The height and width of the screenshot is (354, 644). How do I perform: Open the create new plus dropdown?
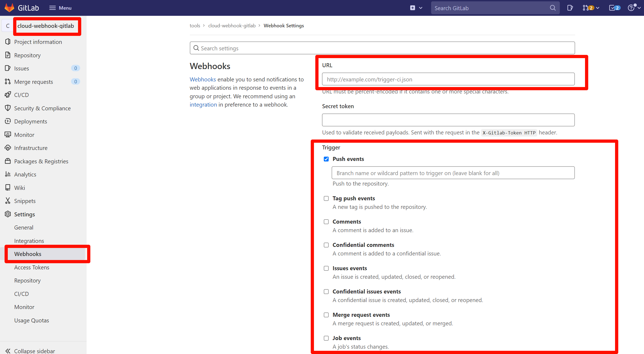(x=416, y=8)
